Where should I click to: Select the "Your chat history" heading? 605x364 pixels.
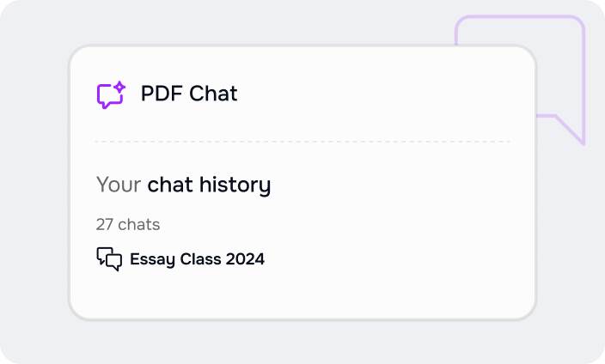[x=183, y=185]
